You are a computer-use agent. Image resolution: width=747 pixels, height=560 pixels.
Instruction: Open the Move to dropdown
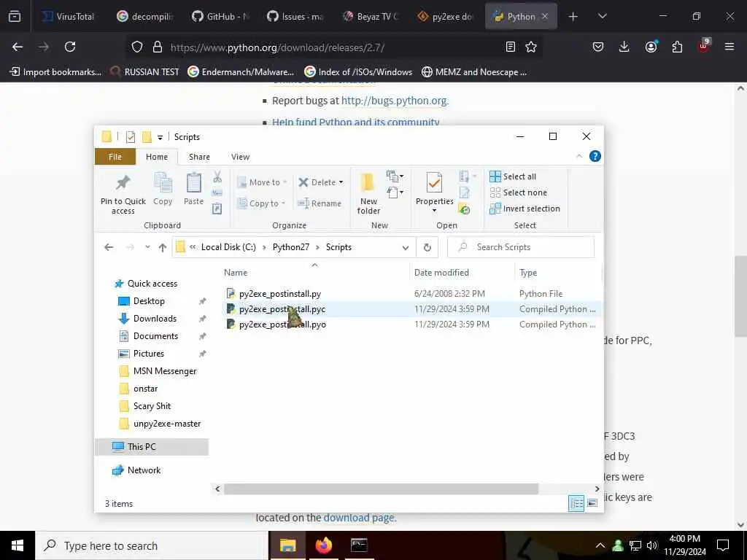[x=263, y=182]
